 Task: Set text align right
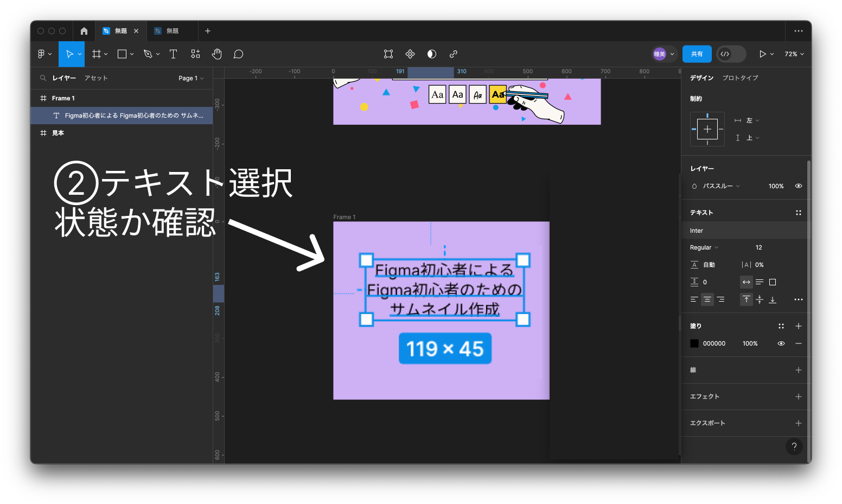720,299
